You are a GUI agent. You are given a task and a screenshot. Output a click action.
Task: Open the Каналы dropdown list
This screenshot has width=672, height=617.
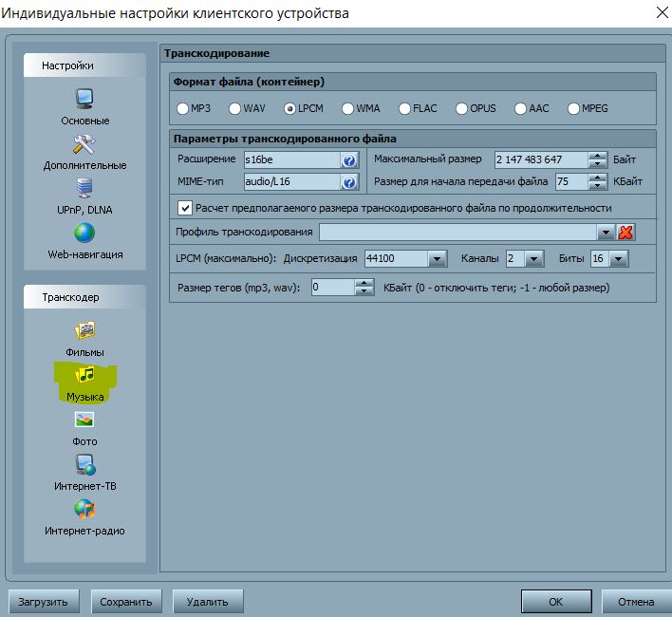(x=533, y=259)
